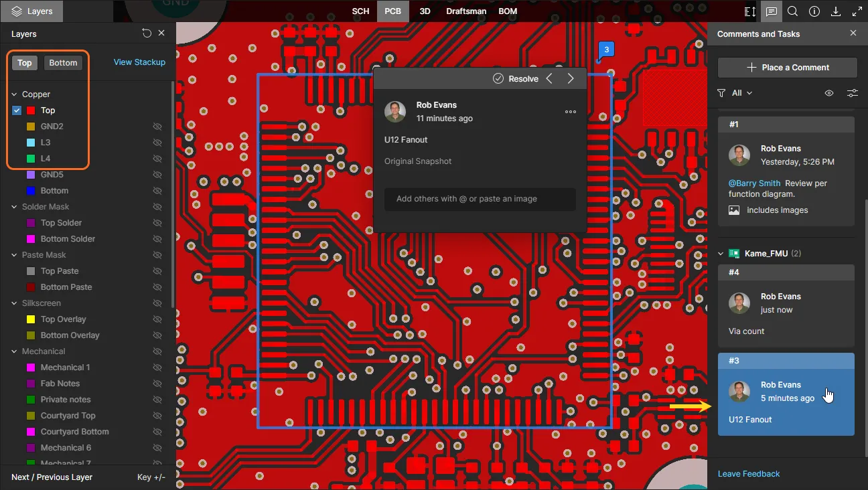The image size is (868, 490).
Task: Collapse the Silkscreen layer group
Action: [15, 303]
